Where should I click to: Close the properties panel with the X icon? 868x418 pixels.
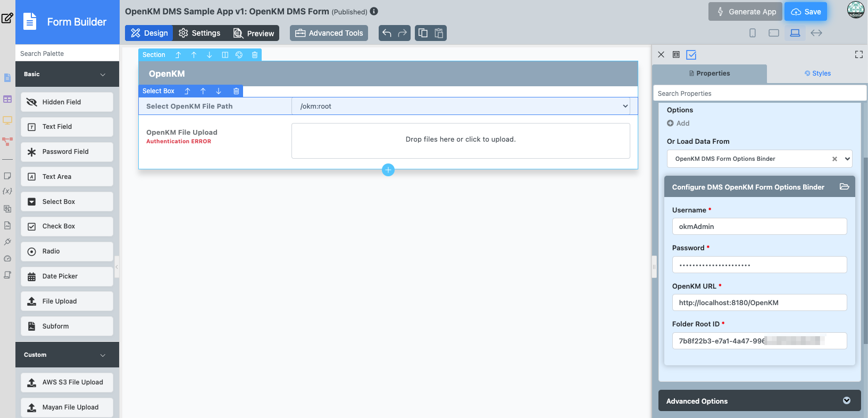[x=661, y=54]
